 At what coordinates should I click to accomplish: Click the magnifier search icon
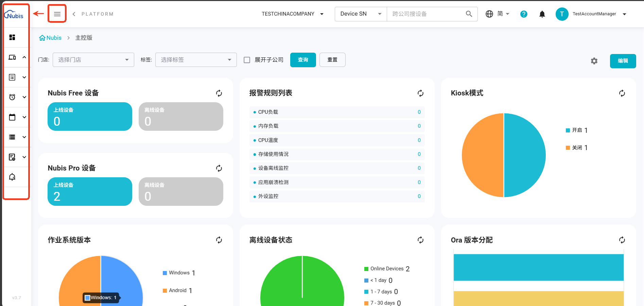tap(469, 14)
